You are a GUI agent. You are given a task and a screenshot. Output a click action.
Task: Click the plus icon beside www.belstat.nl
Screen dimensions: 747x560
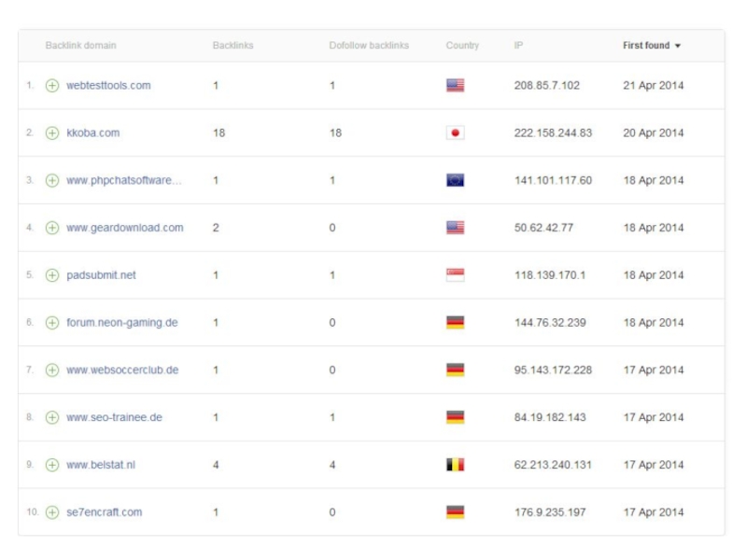pos(52,465)
